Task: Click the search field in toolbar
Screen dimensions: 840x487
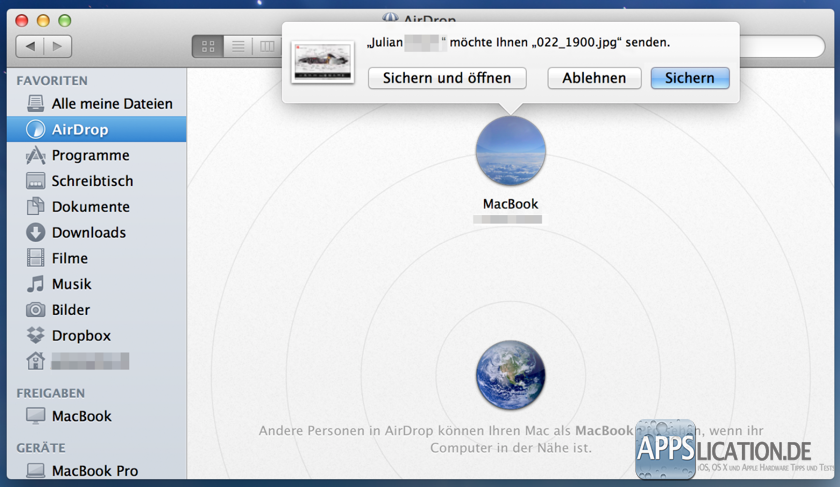Action: tap(782, 47)
